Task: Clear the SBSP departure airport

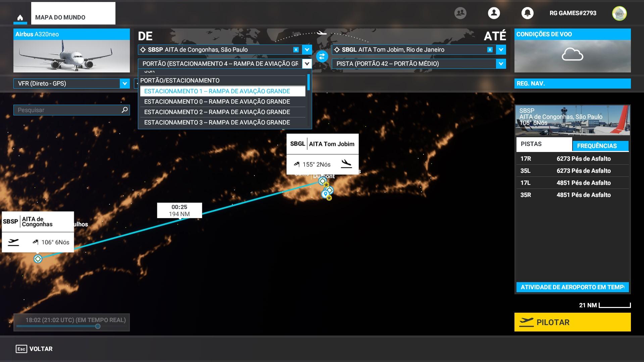Action: (296, 50)
